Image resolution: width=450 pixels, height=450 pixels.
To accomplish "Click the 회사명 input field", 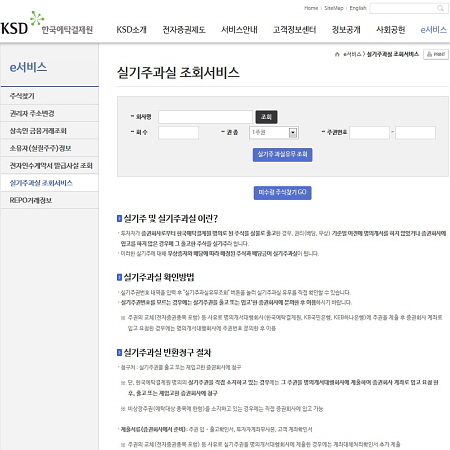I will 205,117.
